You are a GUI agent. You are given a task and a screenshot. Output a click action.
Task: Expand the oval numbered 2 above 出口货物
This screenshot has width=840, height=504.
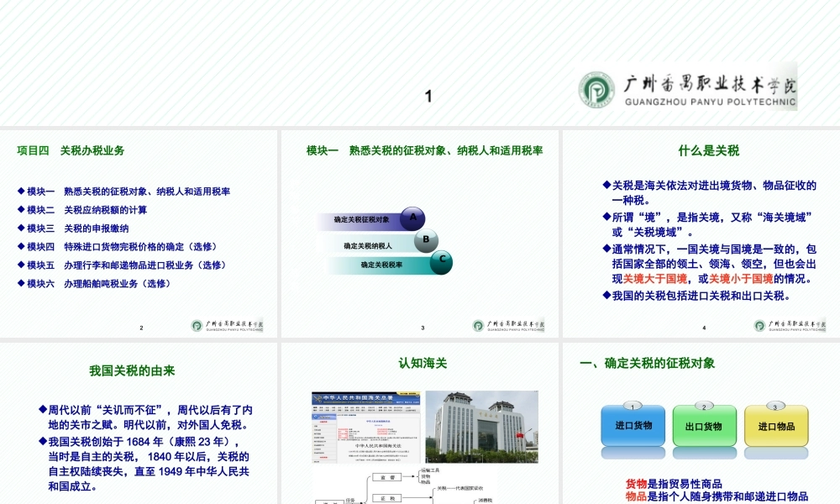(x=704, y=404)
